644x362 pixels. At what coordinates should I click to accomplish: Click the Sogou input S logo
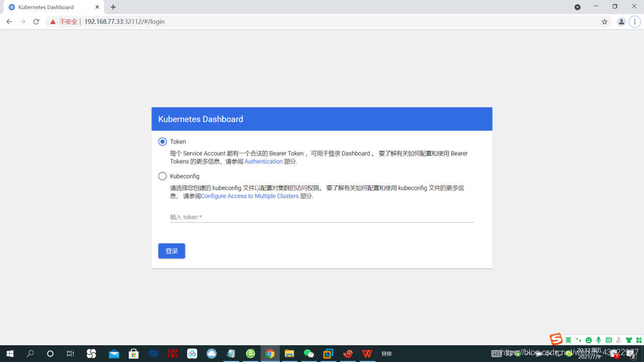pos(556,339)
